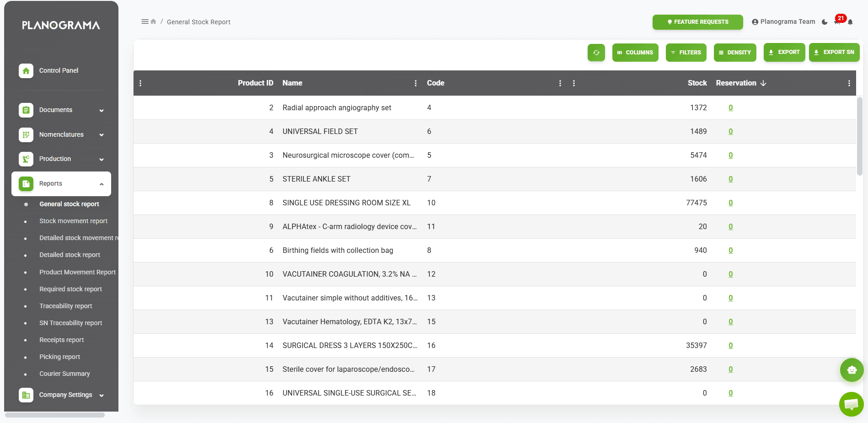Export the report with the Export button
Viewport: 868px width, 423px height.
coord(784,53)
